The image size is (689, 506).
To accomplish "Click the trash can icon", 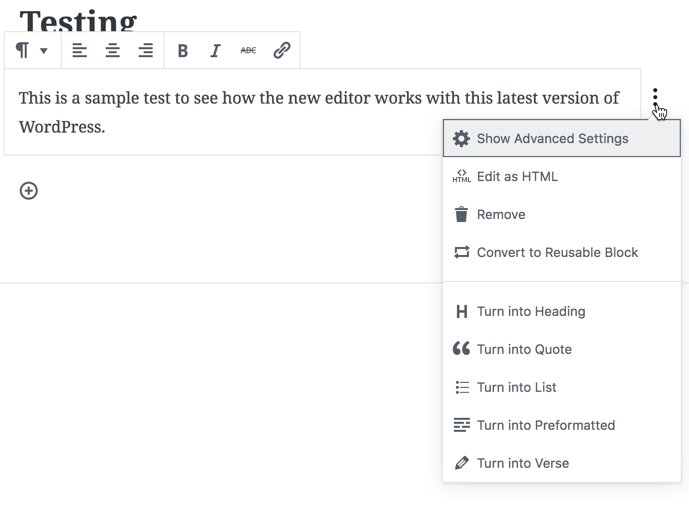I will point(461,214).
